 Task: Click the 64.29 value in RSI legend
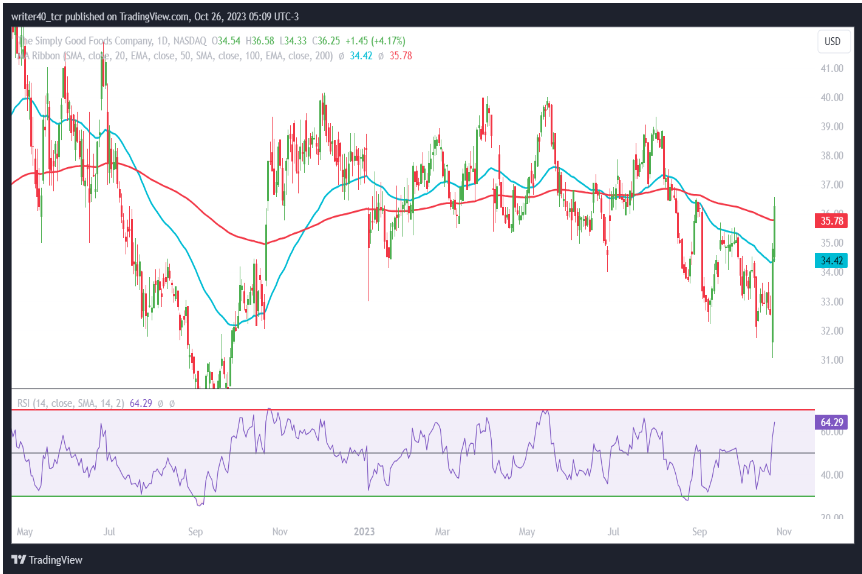coord(141,403)
